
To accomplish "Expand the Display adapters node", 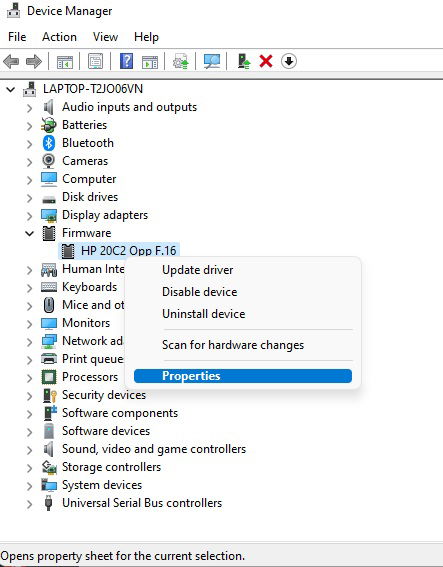I will click(x=29, y=216).
